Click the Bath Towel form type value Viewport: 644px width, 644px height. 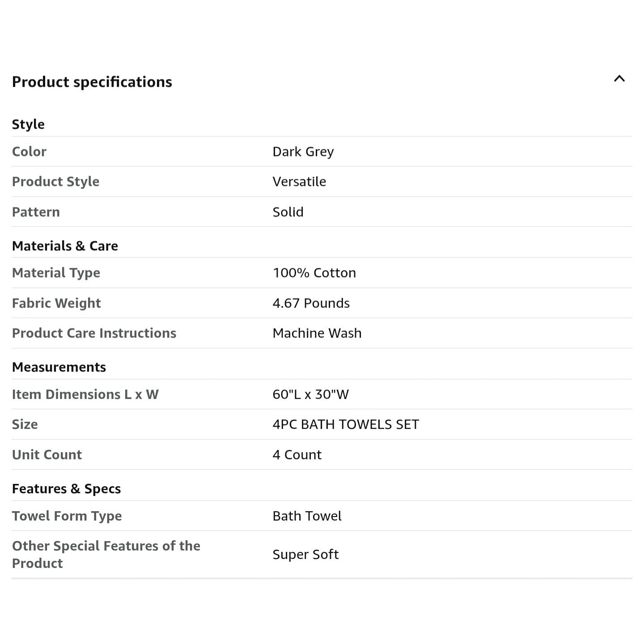(x=307, y=516)
